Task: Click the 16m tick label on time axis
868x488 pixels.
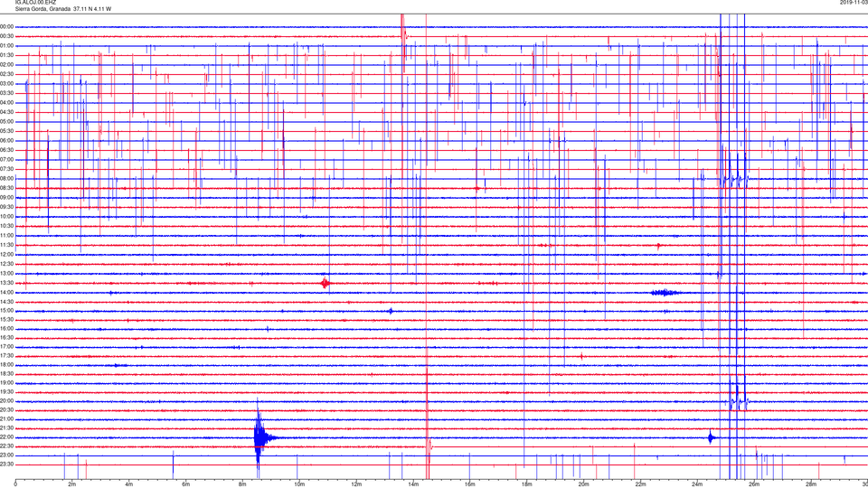Action: point(469,484)
